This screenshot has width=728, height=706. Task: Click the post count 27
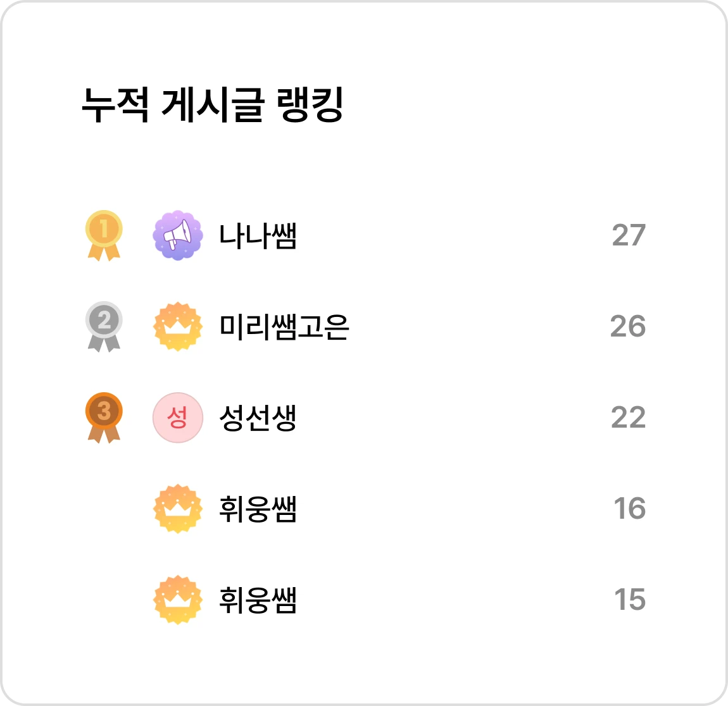point(629,235)
